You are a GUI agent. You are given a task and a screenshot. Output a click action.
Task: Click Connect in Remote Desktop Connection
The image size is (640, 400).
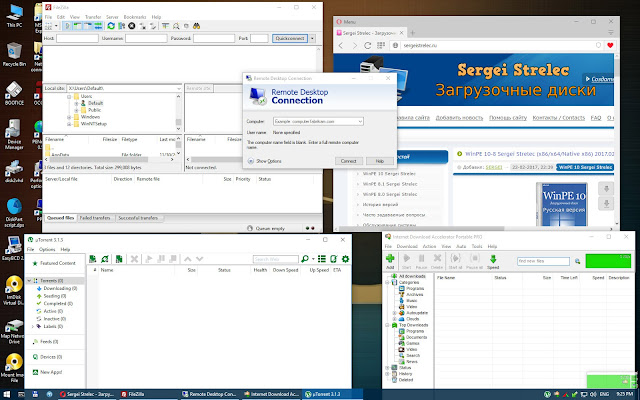point(349,161)
